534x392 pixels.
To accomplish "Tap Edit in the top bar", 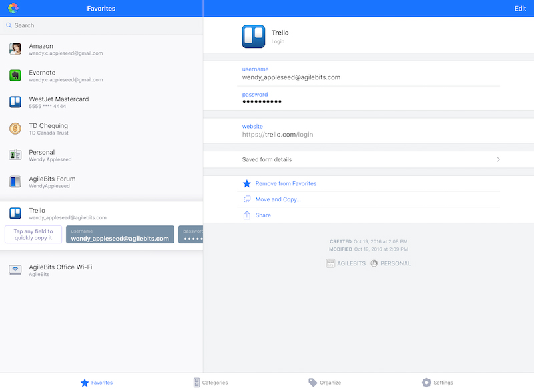I will (520, 9).
